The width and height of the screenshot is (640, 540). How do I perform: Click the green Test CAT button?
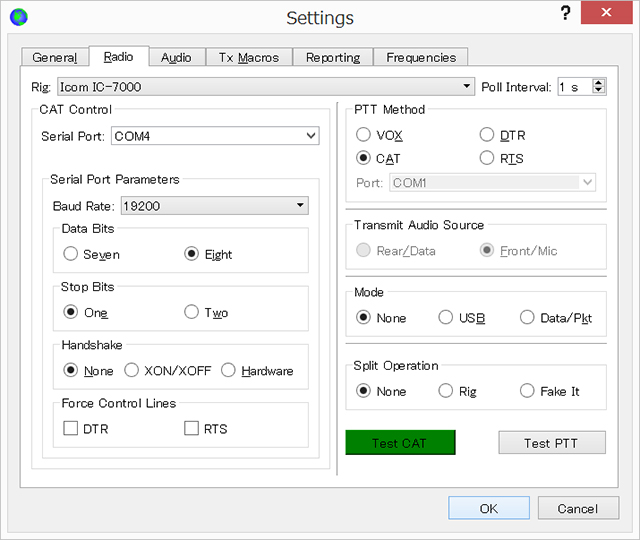(400, 443)
